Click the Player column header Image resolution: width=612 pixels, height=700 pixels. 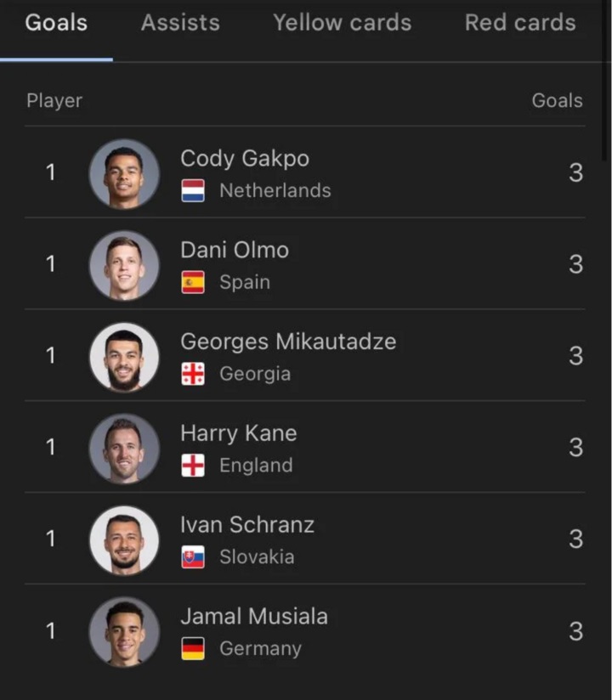pos(54,100)
